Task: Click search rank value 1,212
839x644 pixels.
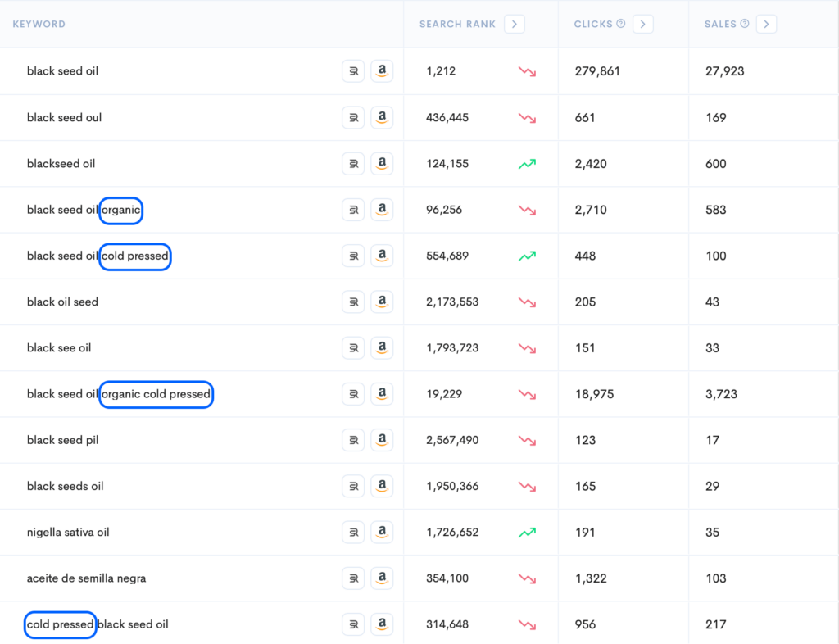Action: 441,71
